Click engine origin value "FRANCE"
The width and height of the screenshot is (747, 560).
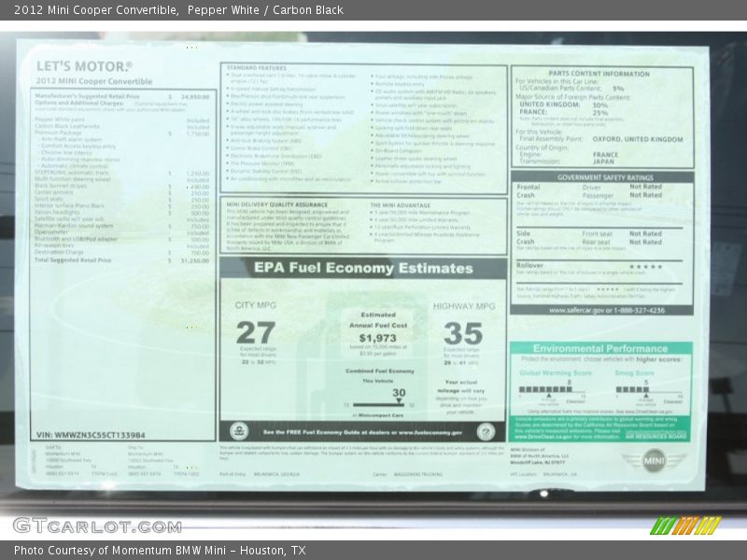[x=605, y=155]
